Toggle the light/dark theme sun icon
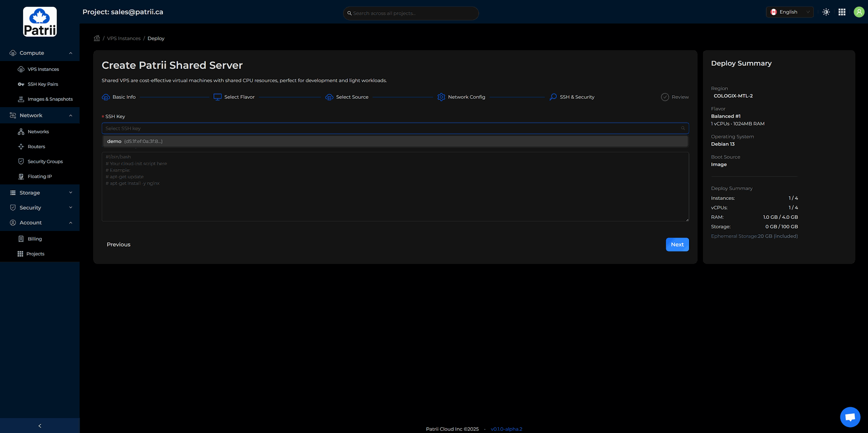 tap(826, 12)
